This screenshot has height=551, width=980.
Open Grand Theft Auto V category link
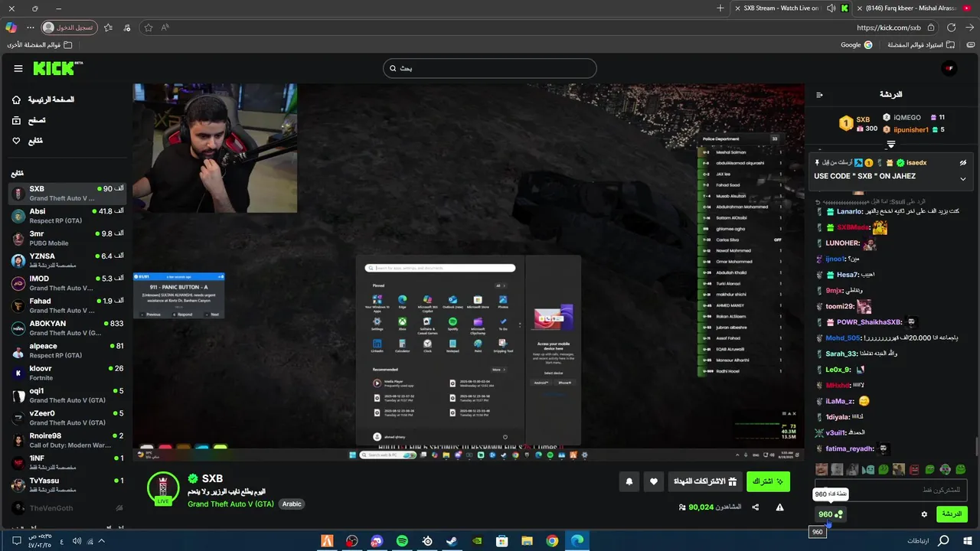click(230, 504)
